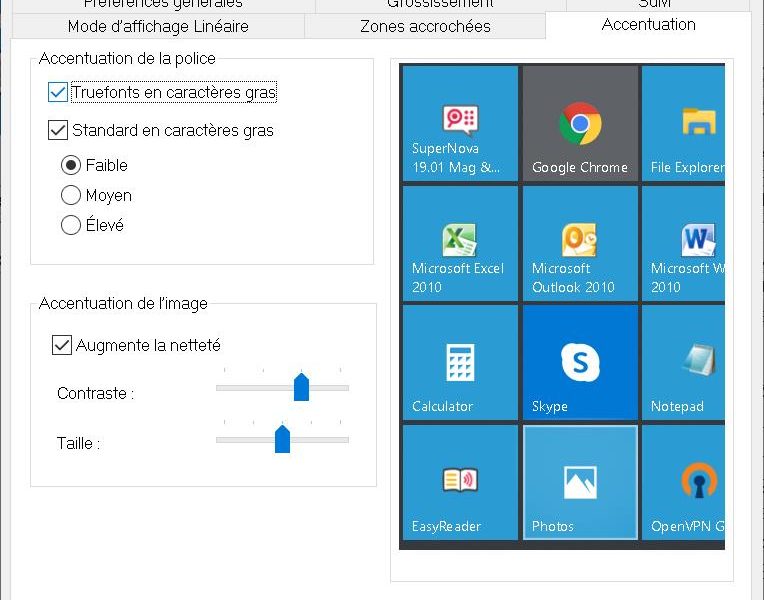The width and height of the screenshot is (764, 600).
Task: Click the Calculator icon in preview
Action: point(460,362)
